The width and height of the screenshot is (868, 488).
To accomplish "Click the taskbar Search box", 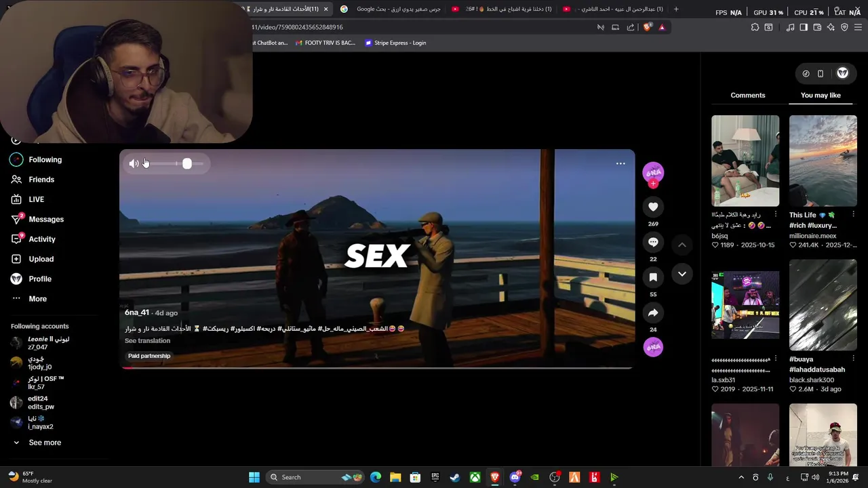I will coord(317,477).
